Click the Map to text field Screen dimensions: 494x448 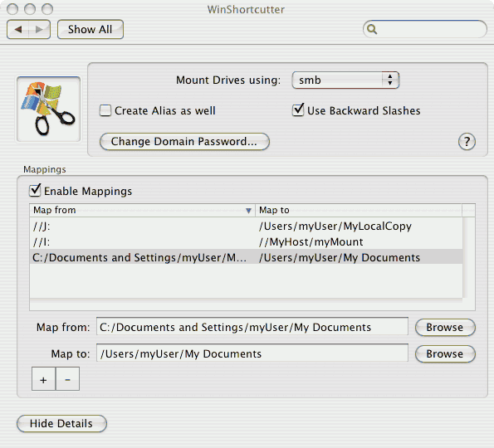pos(252,353)
